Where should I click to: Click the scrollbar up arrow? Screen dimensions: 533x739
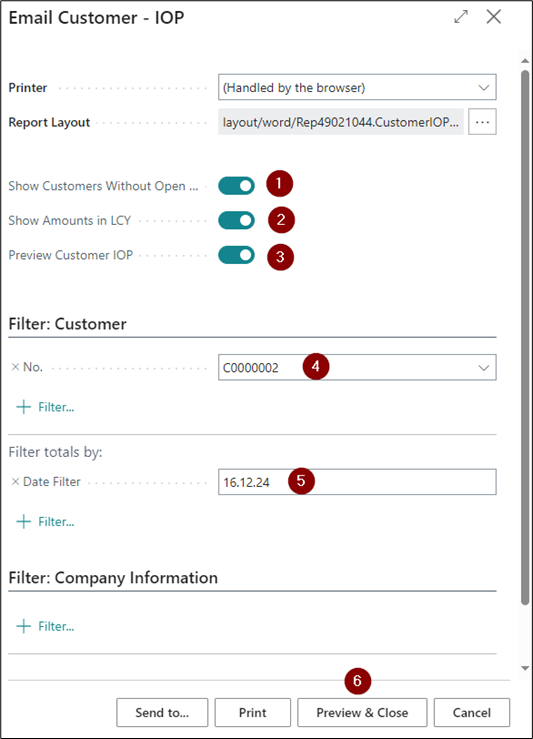[525, 61]
